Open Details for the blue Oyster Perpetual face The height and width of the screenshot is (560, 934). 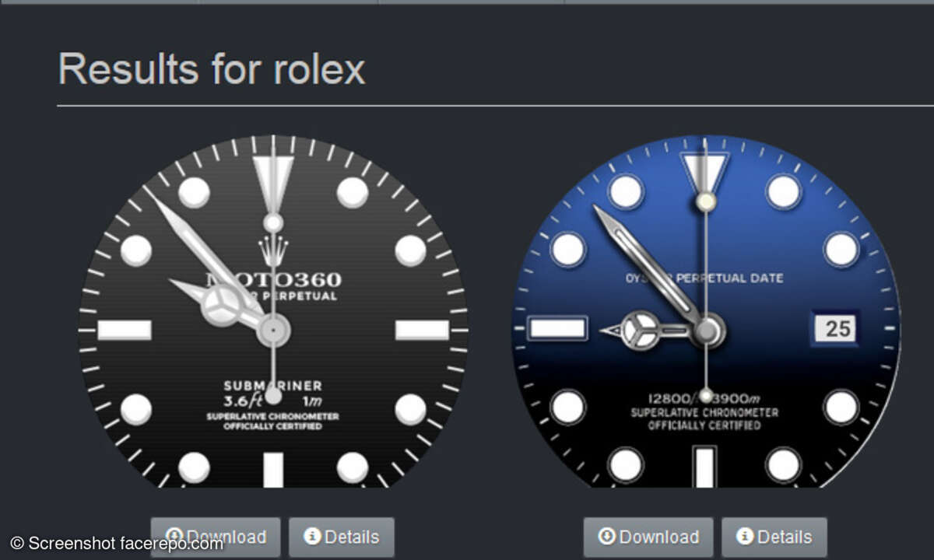pos(774,537)
